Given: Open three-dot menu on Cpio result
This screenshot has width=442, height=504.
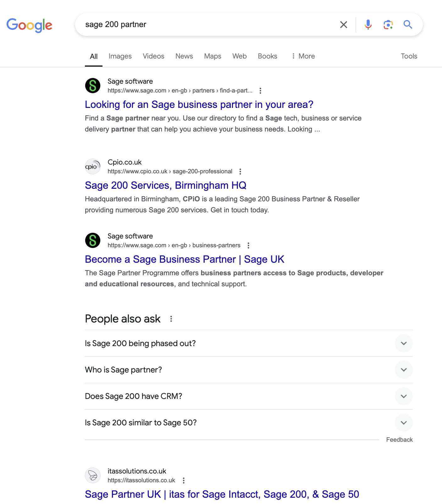Looking at the screenshot, I should (240, 171).
